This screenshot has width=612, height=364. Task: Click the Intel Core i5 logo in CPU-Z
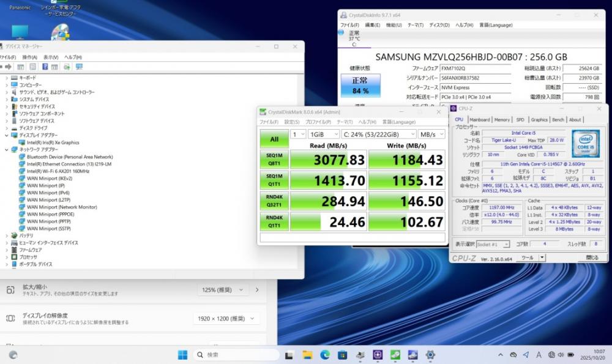[584, 144]
